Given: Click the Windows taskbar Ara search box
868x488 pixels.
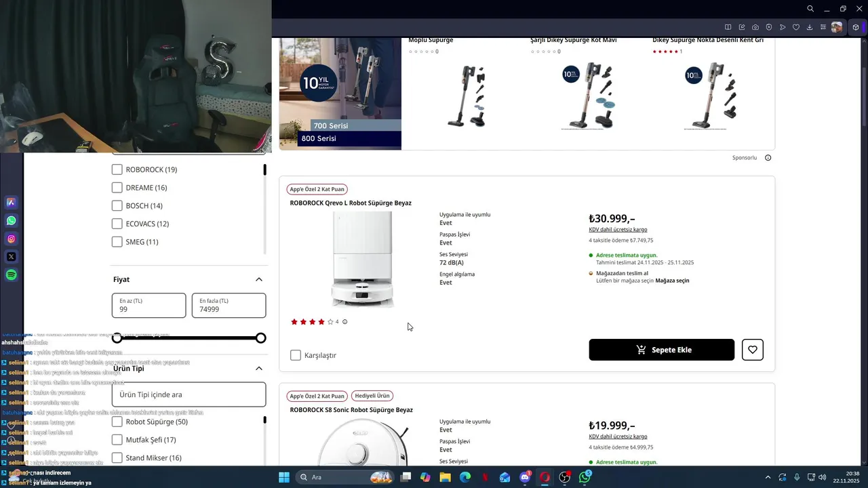Looking at the screenshot, I should [x=344, y=477].
